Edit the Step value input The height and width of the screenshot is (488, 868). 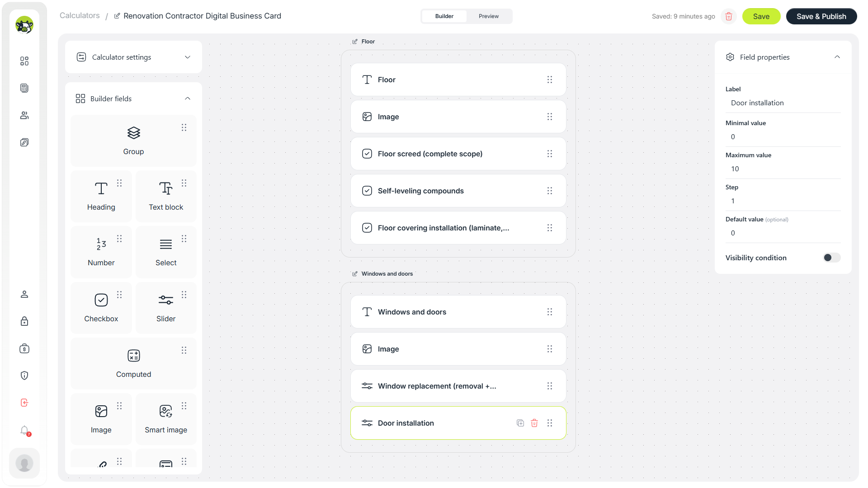click(783, 201)
